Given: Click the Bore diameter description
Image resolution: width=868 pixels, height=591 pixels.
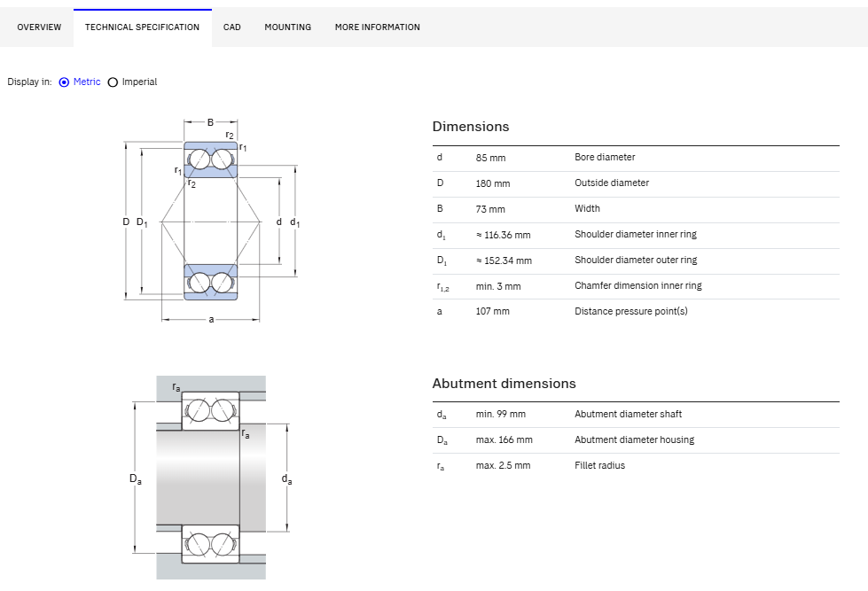Looking at the screenshot, I should pyautogui.click(x=605, y=157).
